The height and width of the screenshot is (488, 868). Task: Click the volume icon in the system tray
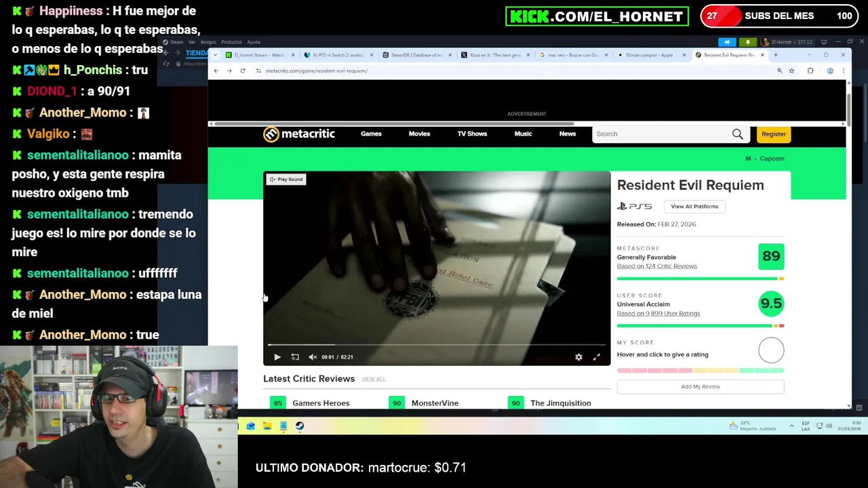click(x=829, y=426)
